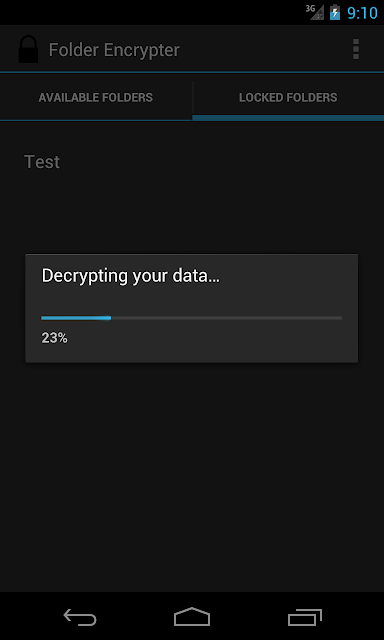Tap the "Decrypting your data…" dialog title

pos(131,276)
